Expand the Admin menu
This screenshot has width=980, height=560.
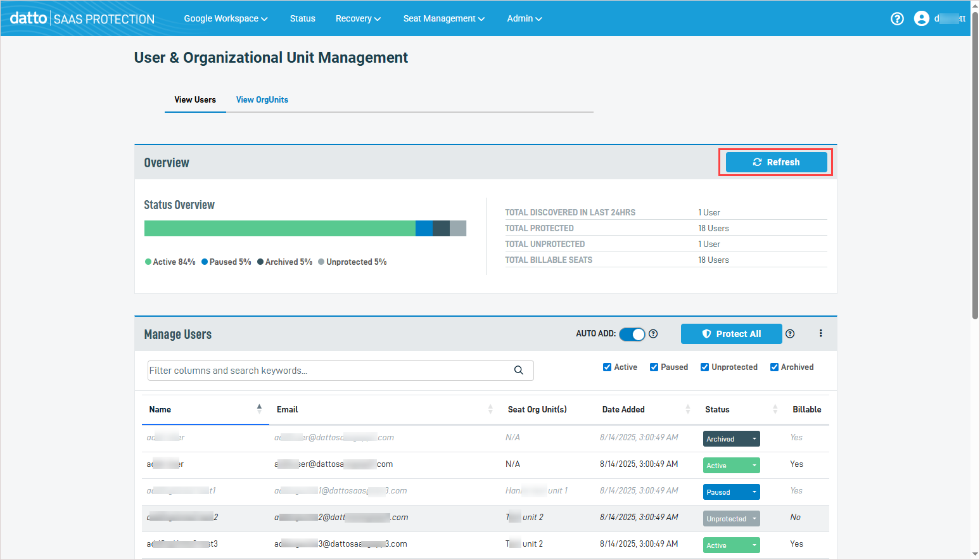pos(524,18)
